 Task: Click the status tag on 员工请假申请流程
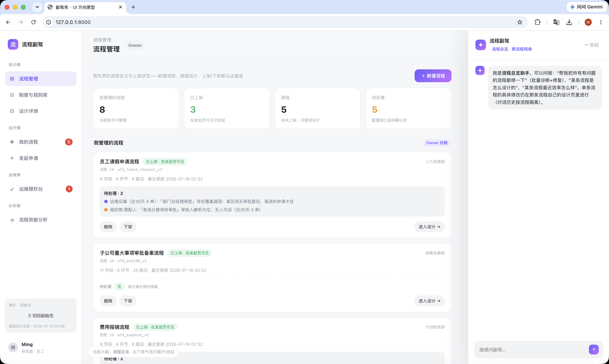tap(165, 162)
